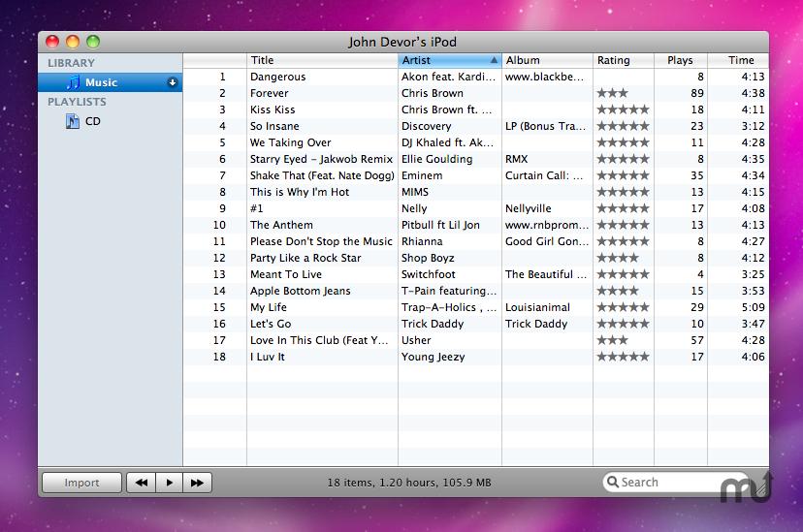Select Please Don't Stop the Music

click(321, 241)
